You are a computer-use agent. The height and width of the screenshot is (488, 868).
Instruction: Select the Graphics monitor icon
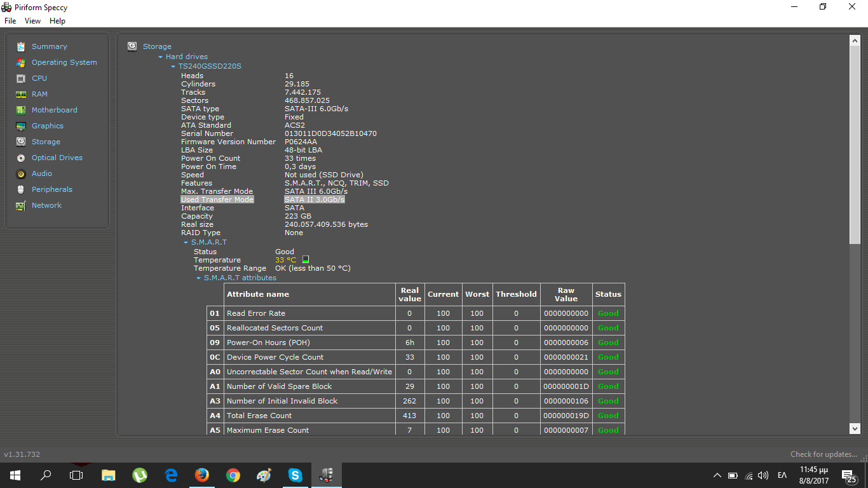tap(21, 126)
